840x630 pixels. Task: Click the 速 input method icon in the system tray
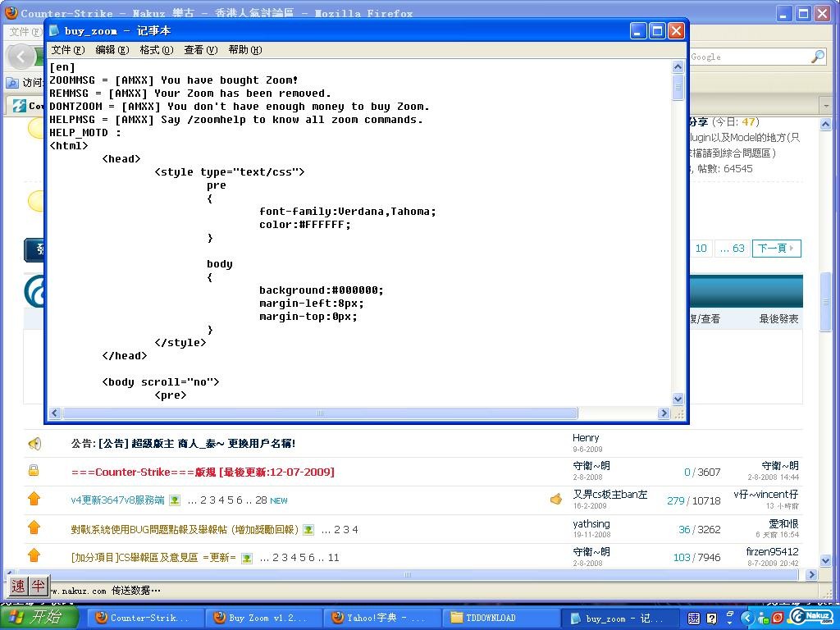(694, 619)
